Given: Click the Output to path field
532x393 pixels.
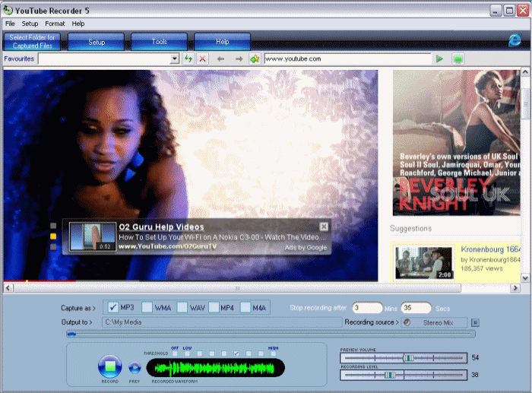Looking at the screenshot, I should click(222, 322).
